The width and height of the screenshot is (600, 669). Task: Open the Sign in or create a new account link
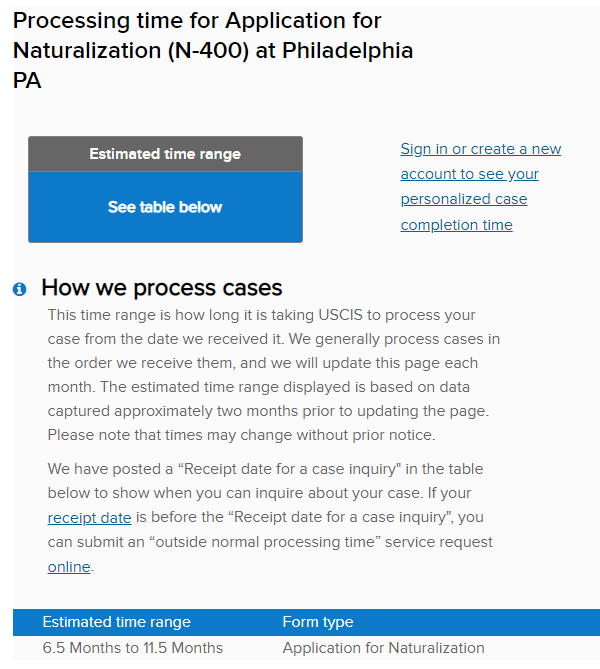(x=481, y=186)
